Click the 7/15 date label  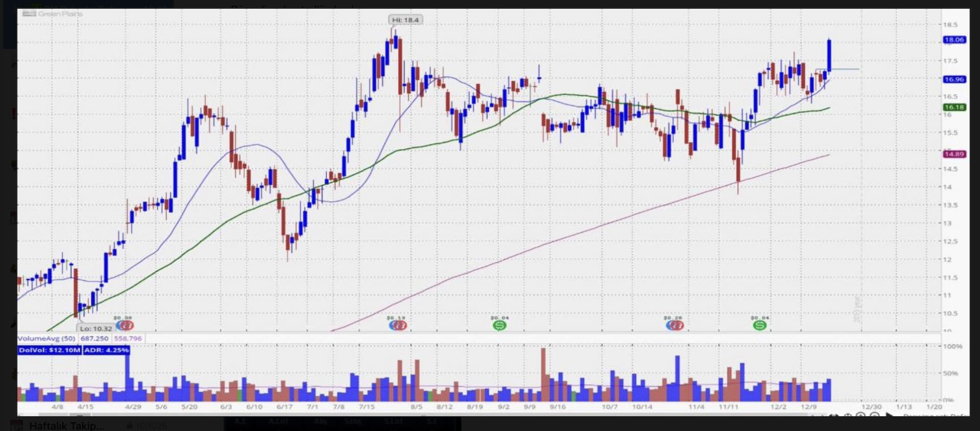click(x=366, y=407)
